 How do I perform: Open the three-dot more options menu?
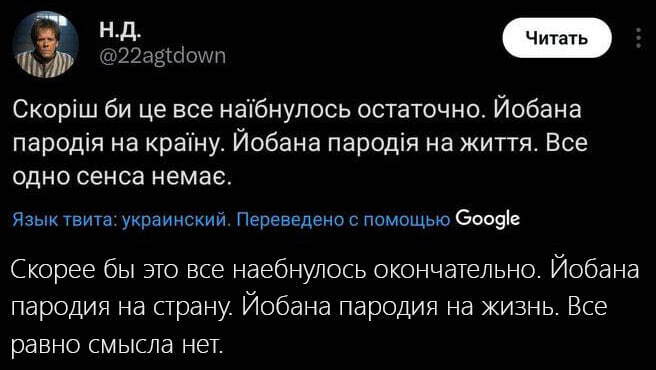point(638,38)
